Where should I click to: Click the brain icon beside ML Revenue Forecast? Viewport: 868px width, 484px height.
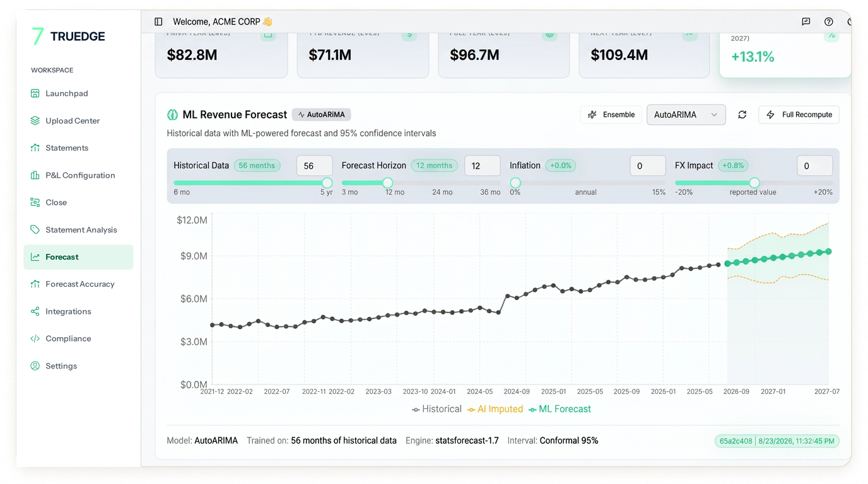pyautogui.click(x=172, y=115)
